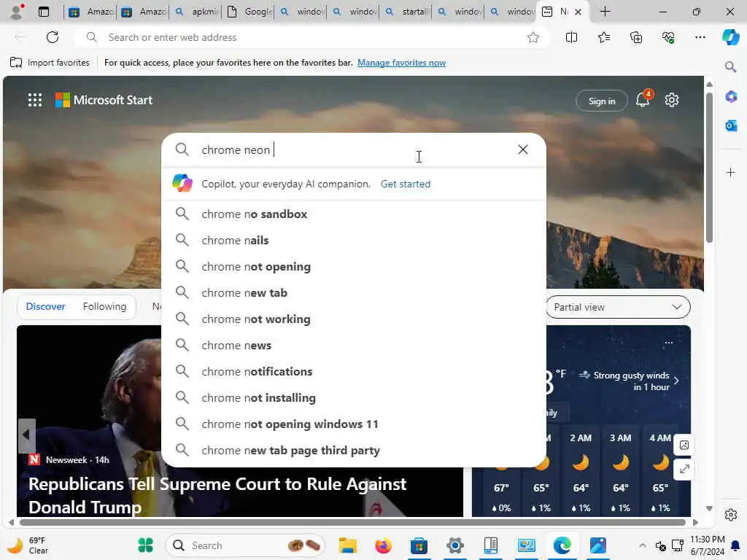The height and width of the screenshot is (560, 747).
Task: Open the Microsoft Start apps grid
Action: click(x=35, y=100)
